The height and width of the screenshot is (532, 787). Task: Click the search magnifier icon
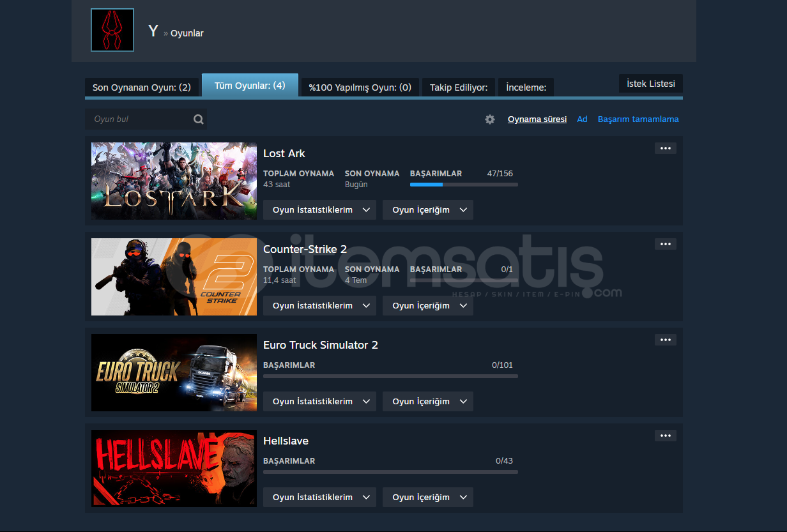[x=199, y=119]
